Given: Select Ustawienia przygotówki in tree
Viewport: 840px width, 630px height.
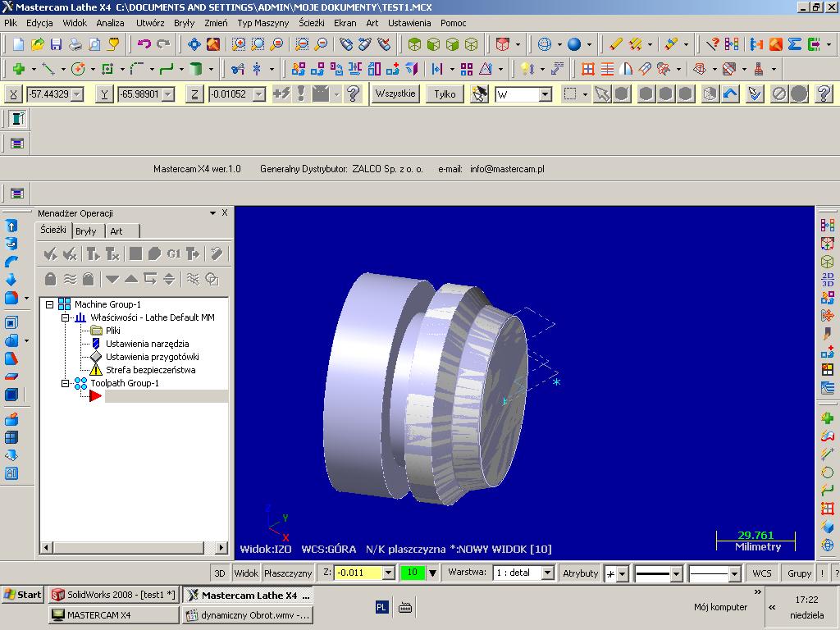Looking at the screenshot, I should tap(152, 357).
